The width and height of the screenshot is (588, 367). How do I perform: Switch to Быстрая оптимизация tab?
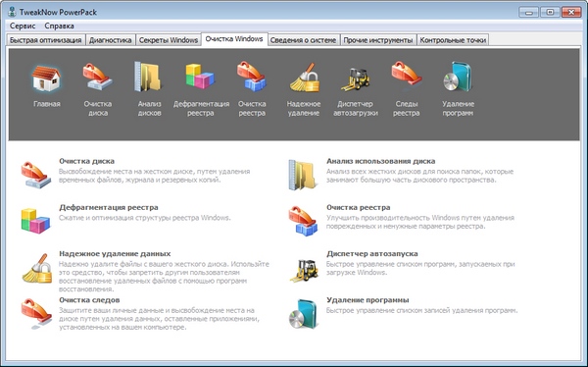(x=45, y=40)
